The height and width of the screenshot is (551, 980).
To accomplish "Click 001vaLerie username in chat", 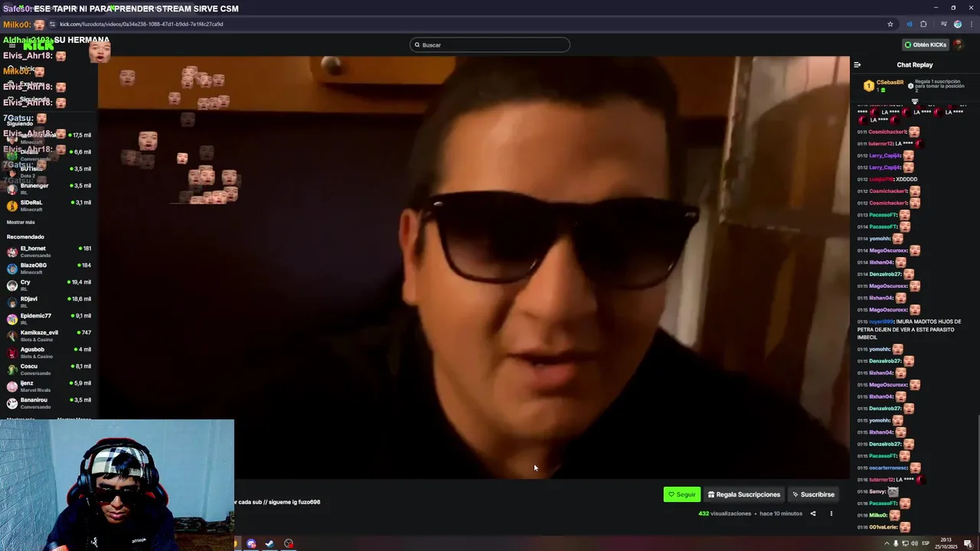I will 884,527.
